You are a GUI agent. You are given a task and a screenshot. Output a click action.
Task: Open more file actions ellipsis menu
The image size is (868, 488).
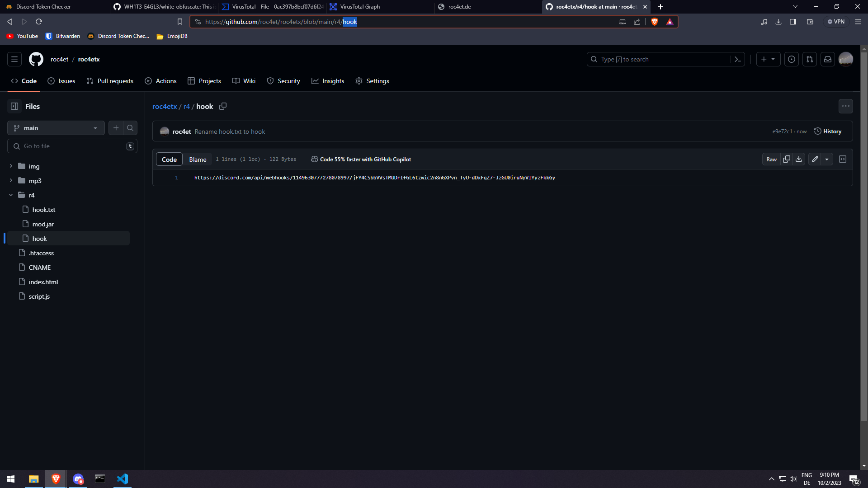click(846, 106)
